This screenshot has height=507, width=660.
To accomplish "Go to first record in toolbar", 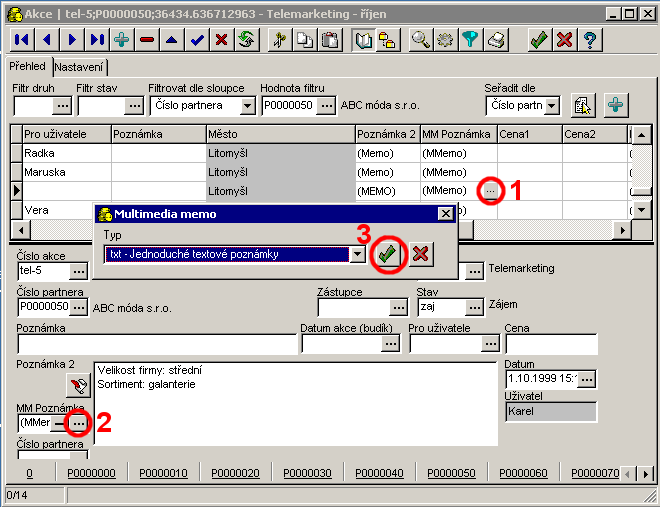I will pyautogui.click(x=21, y=40).
